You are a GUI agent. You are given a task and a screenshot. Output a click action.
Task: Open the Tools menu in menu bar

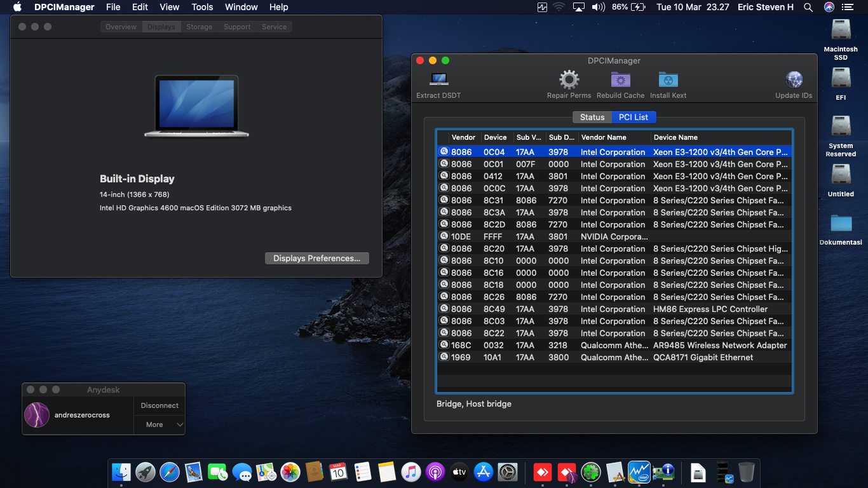[x=202, y=7]
